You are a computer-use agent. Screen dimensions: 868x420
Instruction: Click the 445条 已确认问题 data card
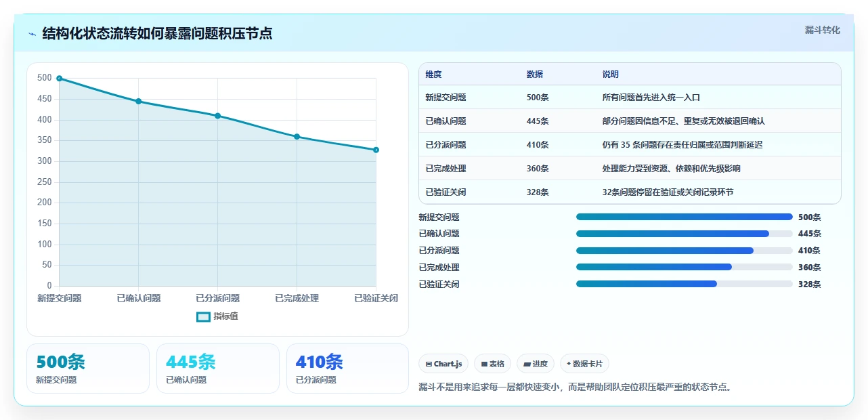218,369
